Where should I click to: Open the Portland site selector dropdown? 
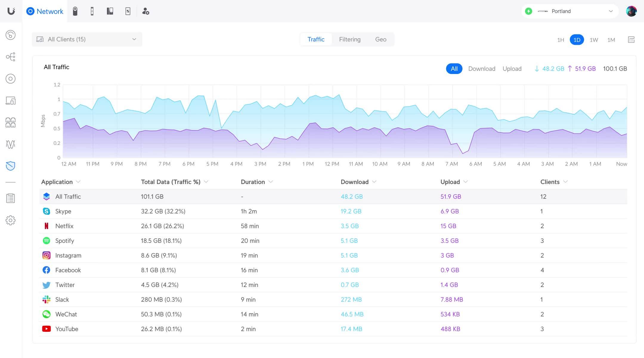coord(569,11)
